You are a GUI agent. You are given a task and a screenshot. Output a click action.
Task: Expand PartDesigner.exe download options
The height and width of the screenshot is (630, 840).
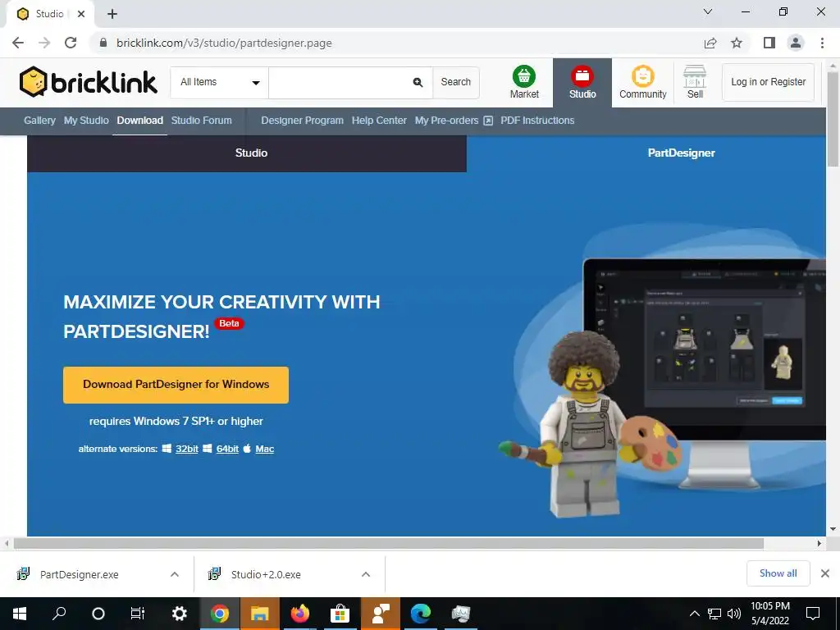pos(175,574)
